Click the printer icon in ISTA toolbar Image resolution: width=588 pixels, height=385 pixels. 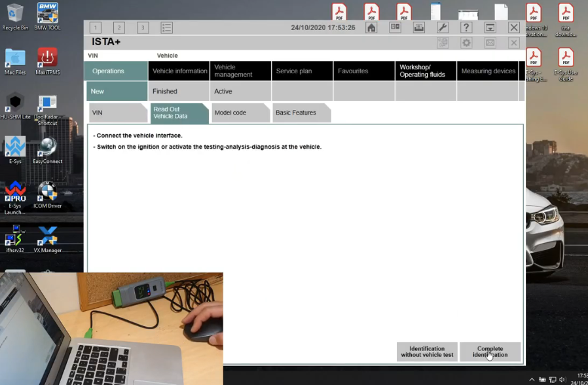419,27
